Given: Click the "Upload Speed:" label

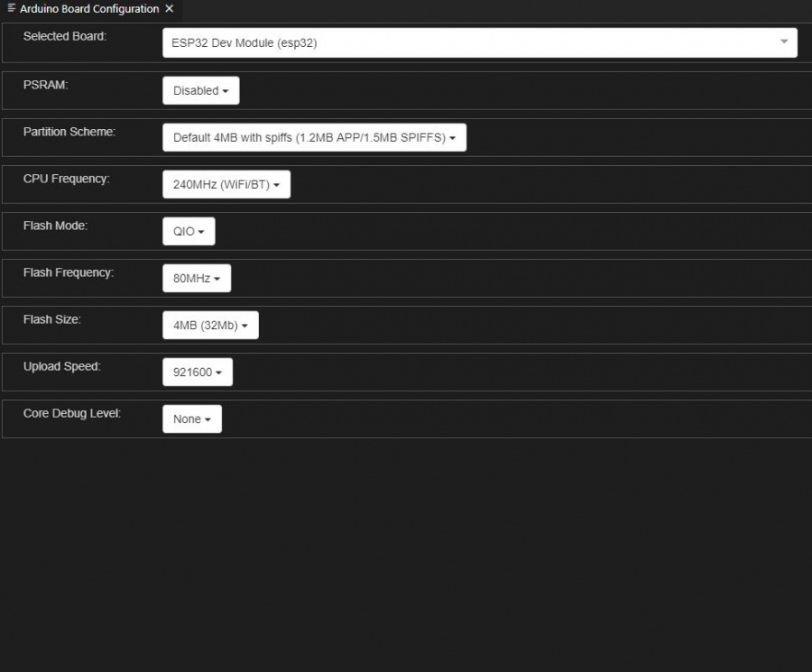Looking at the screenshot, I should 61,366.
